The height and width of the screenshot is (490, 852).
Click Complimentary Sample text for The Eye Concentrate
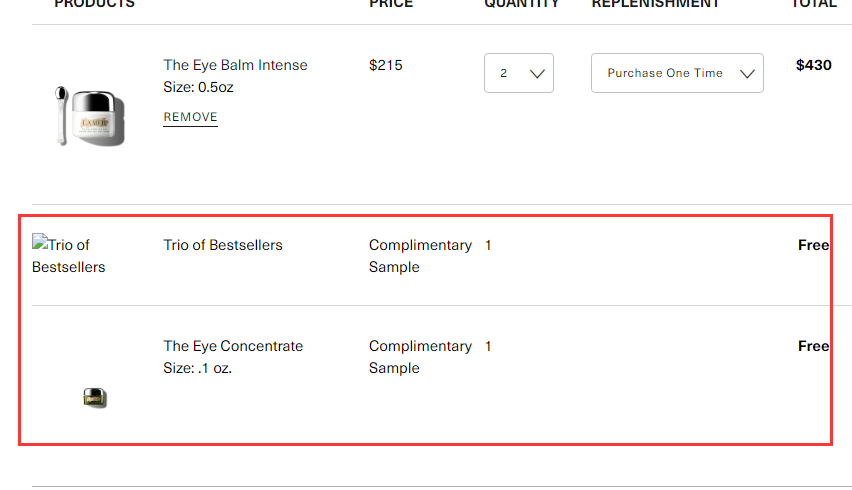[420, 357]
